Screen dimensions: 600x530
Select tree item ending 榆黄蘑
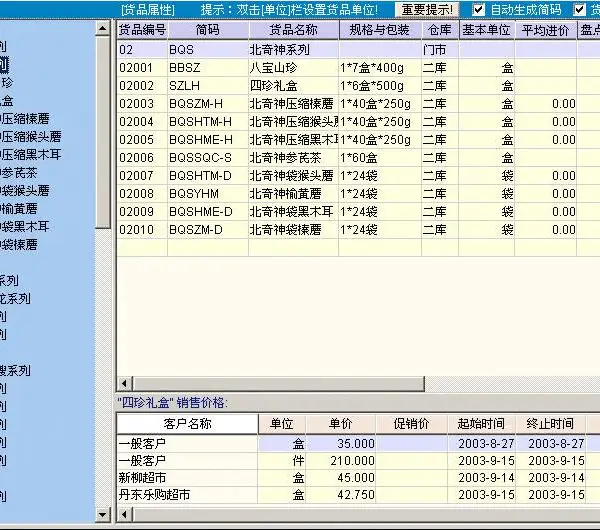[x=19, y=209]
